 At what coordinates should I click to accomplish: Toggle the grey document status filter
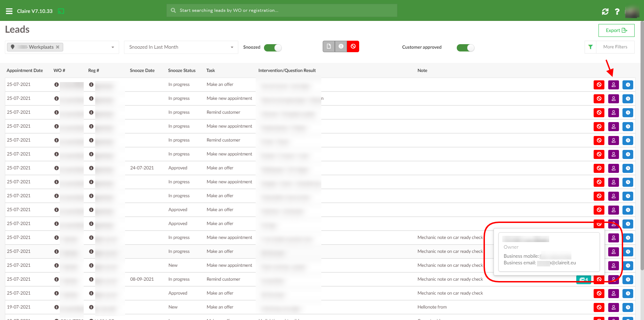click(x=329, y=46)
